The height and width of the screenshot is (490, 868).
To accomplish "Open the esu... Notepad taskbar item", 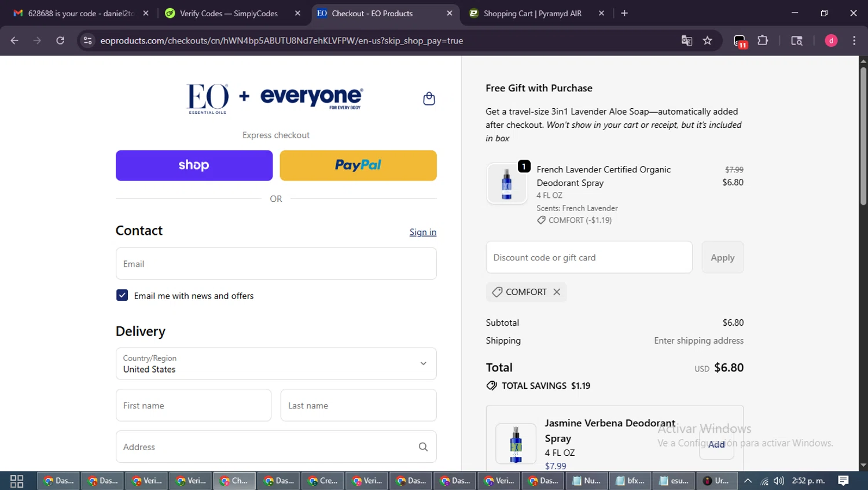I will tap(675, 481).
